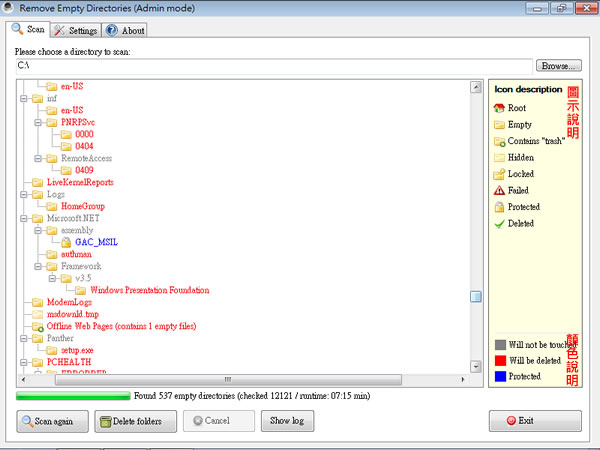Switch to the Settings tab
This screenshot has height=450, width=600.
(76, 31)
